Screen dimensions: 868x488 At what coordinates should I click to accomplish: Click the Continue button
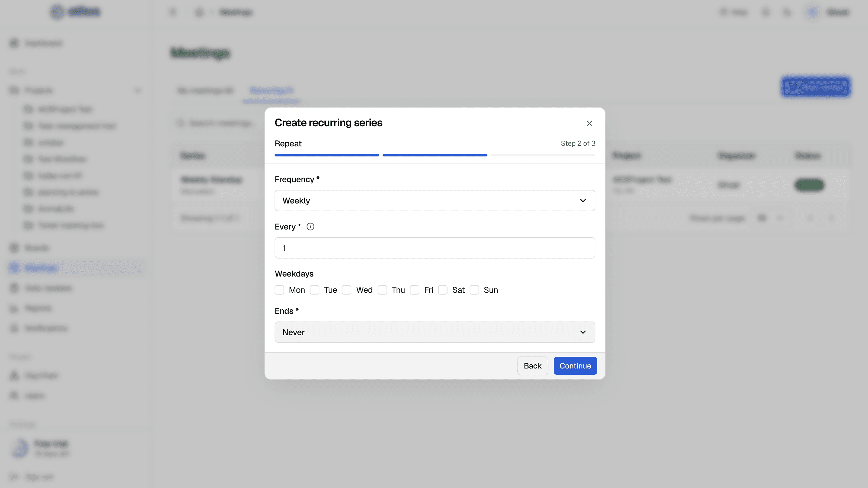click(575, 366)
